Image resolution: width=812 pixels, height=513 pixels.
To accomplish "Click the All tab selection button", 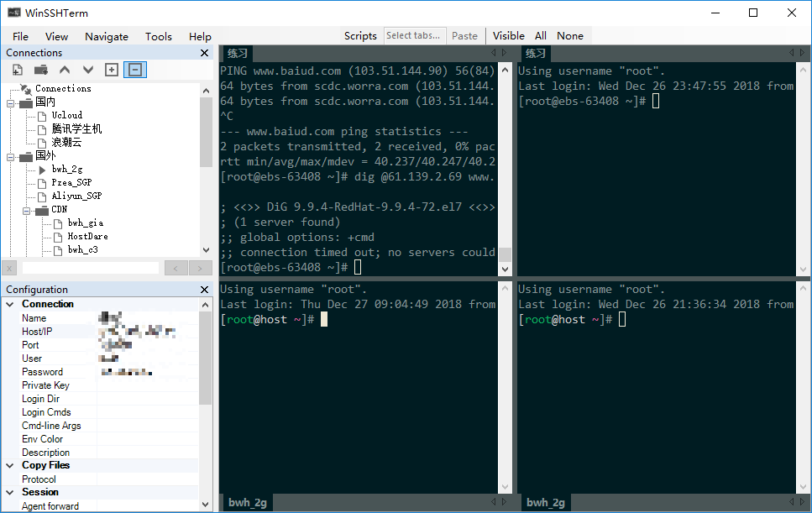I will (541, 36).
